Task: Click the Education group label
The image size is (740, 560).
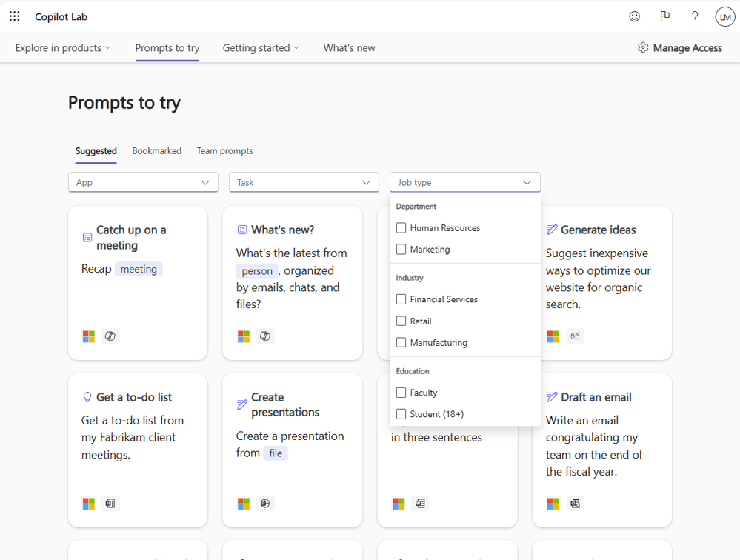Action: pyautogui.click(x=413, y=371)
